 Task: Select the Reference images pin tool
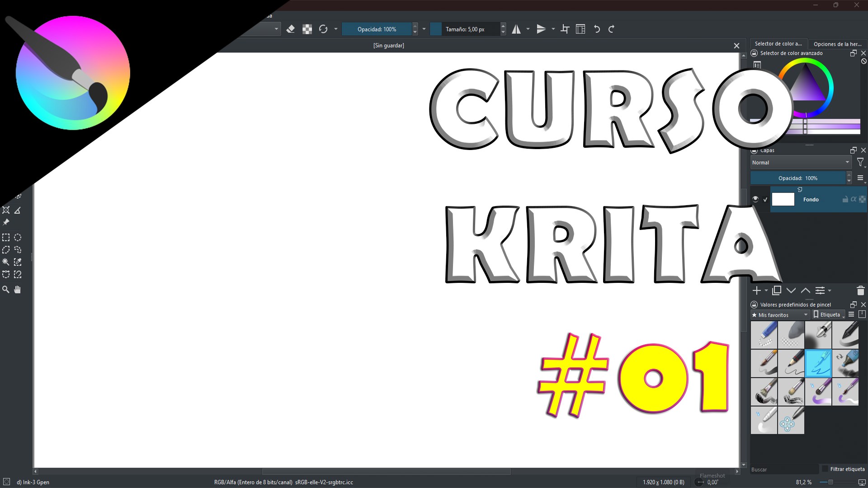click(6, 222)
